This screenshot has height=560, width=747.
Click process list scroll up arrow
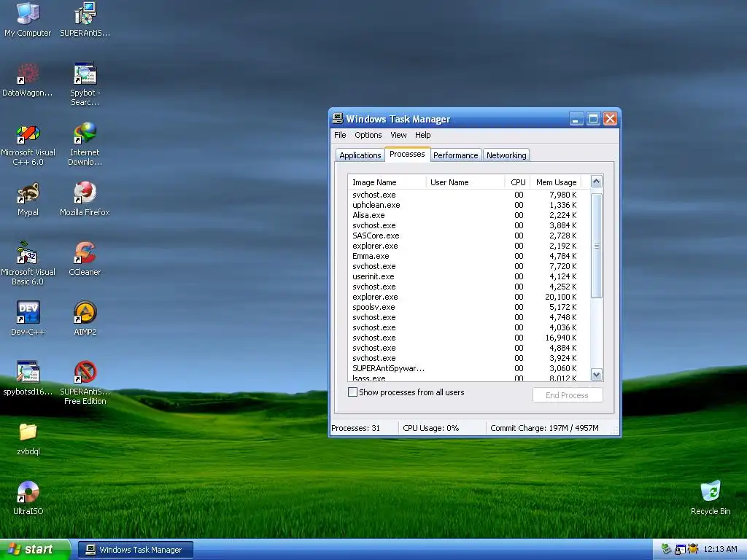[597, 182]
